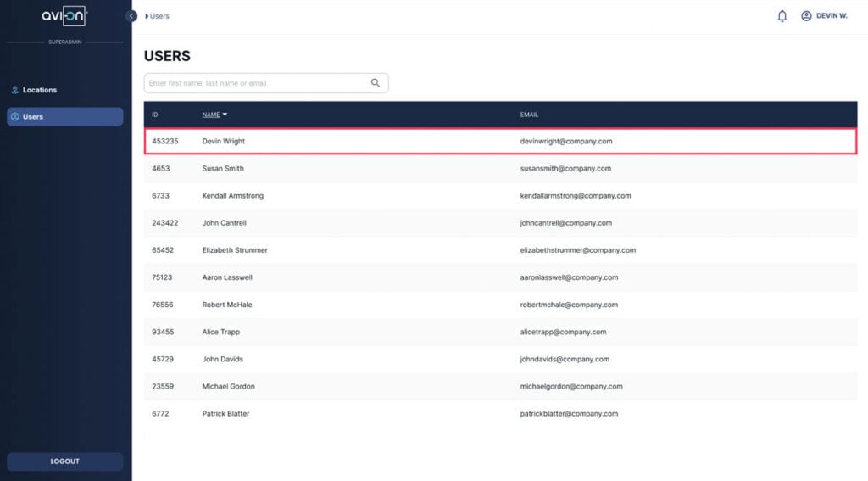Click the search magnifier icon

tap(376, 83)
